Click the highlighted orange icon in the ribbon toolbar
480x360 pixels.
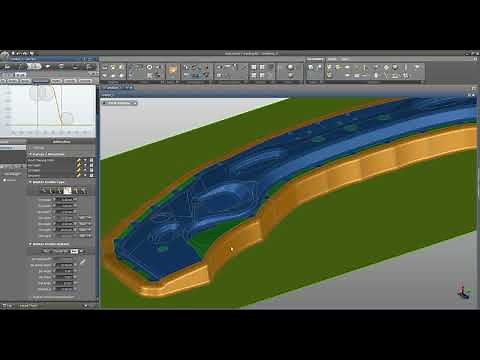click(172, 70)
